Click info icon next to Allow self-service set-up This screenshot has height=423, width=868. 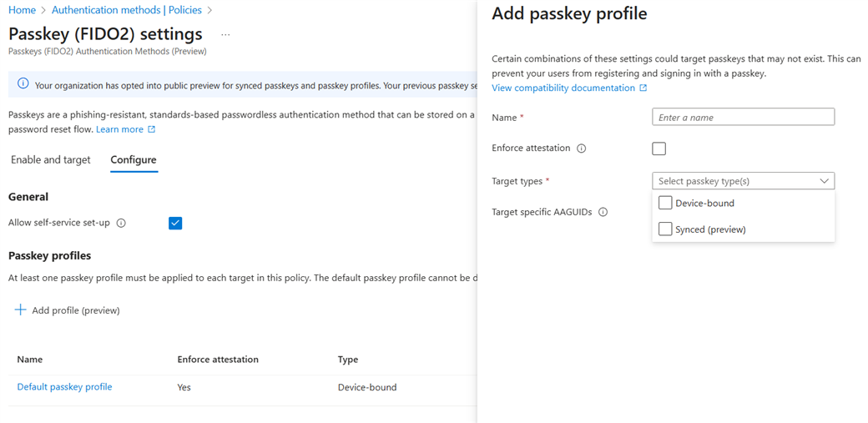click(121, 223)
